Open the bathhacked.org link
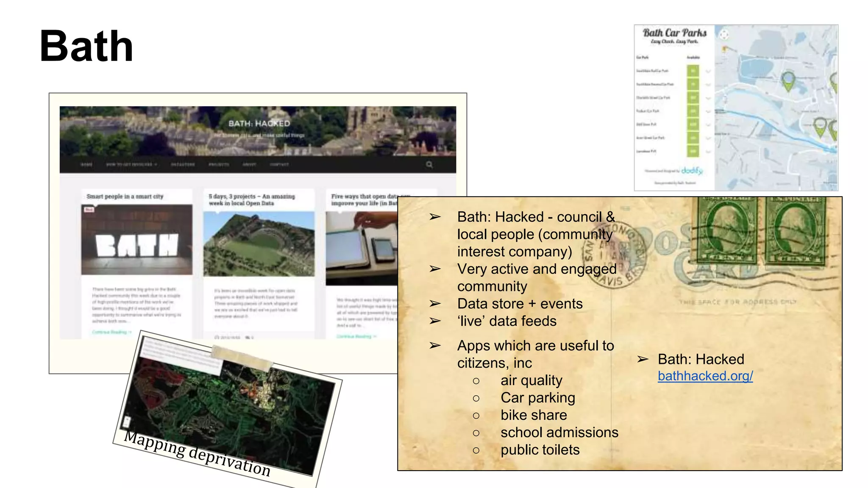The image size is (868, 488). point(705,376)
